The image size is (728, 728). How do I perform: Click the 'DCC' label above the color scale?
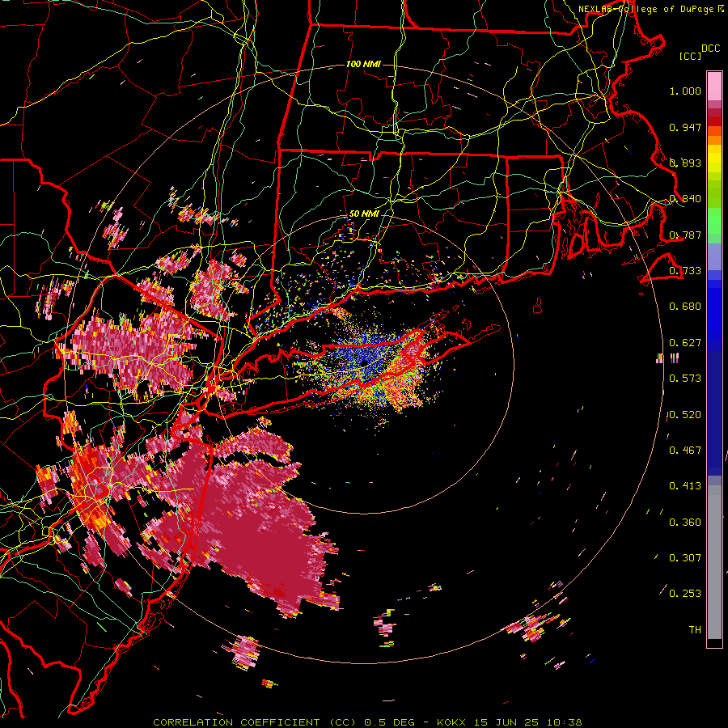pos(711,49)
